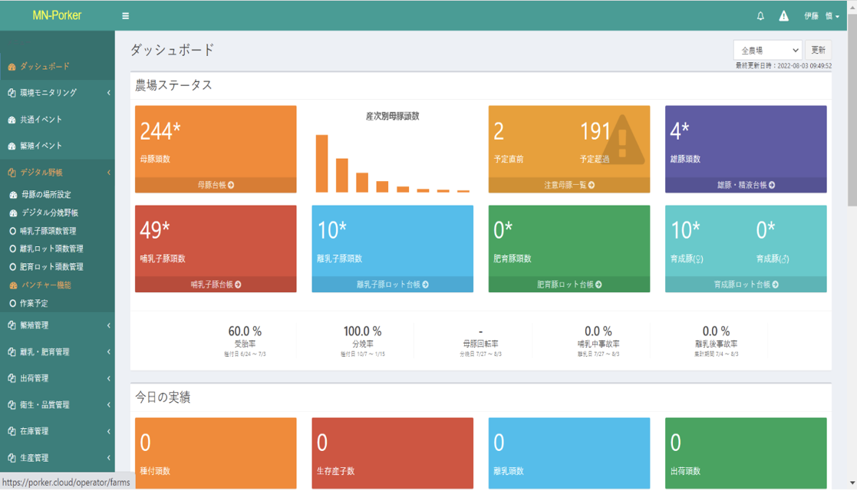Open the 注意母豚一覧 link
This screenshot has width=857, height=504.
click(x=569, y=186)
